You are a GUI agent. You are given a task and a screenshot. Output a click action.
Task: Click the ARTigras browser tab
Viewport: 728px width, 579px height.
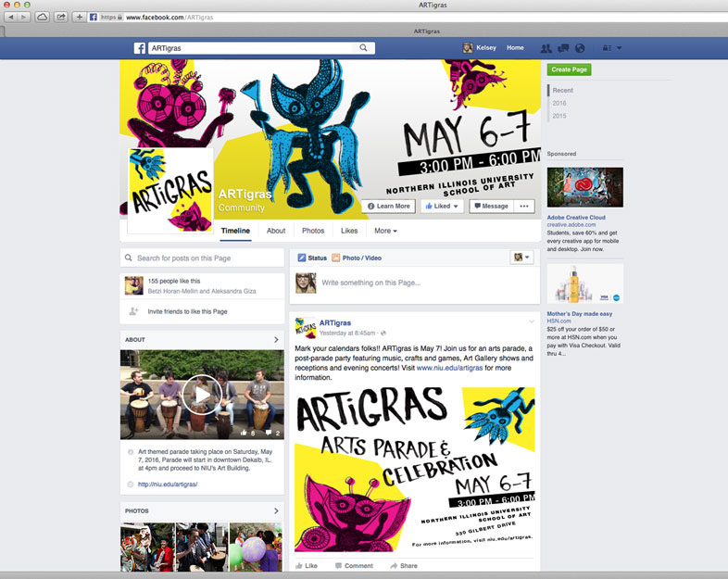pyautogui.click(x=427, y=31)
